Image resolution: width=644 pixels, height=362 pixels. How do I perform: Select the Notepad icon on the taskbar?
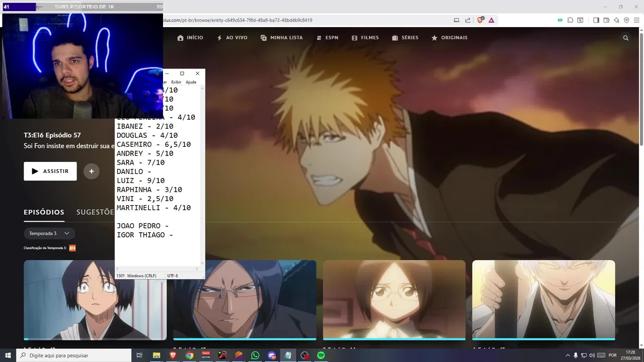(x=288, y=355)
